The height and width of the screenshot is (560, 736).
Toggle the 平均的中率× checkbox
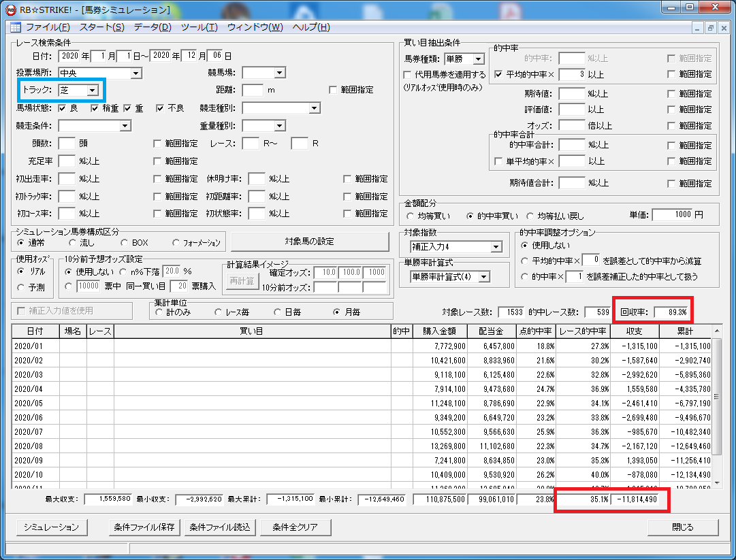click(x=498, y=74)
